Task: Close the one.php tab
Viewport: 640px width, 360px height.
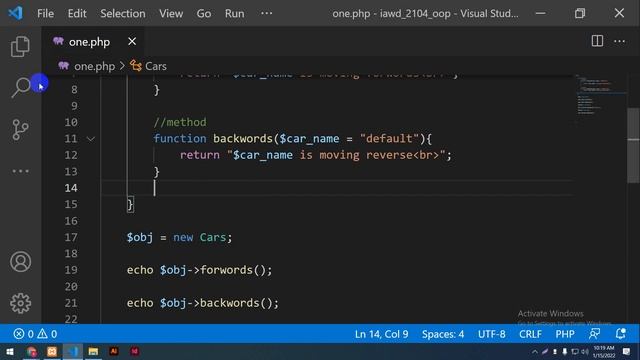Action: (132, 41)
